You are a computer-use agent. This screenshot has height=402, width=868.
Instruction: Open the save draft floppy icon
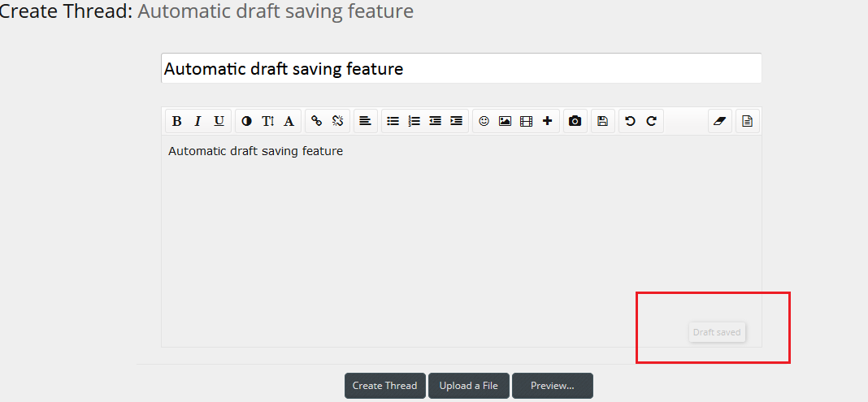[x=603, y=121]
